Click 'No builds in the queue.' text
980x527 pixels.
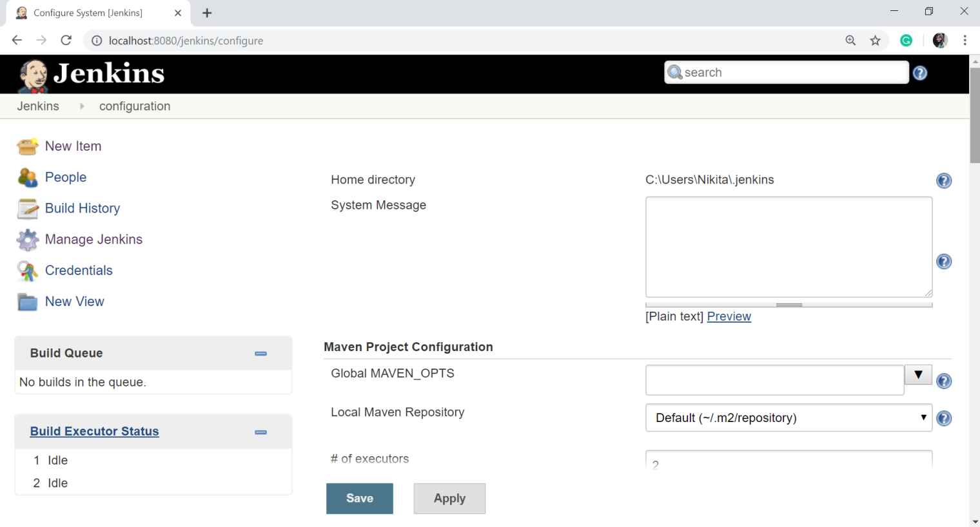coord(83,382)
